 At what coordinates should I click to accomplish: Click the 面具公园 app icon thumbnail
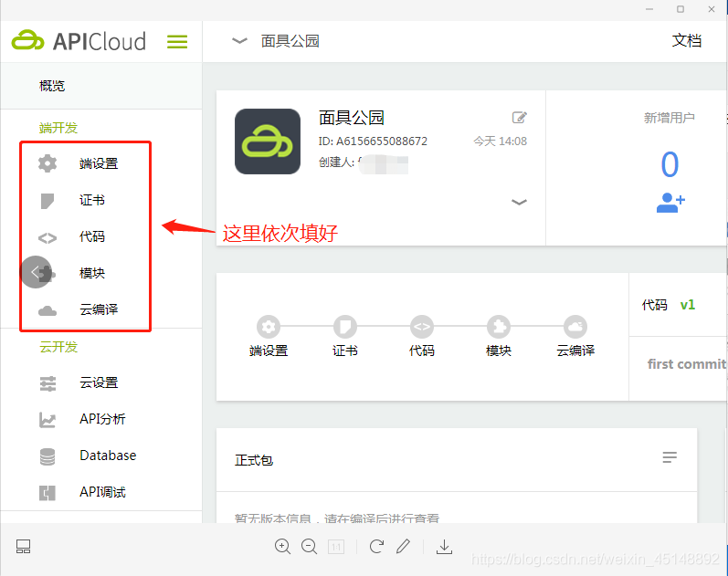pyautogui.click(x=268, y=141)
